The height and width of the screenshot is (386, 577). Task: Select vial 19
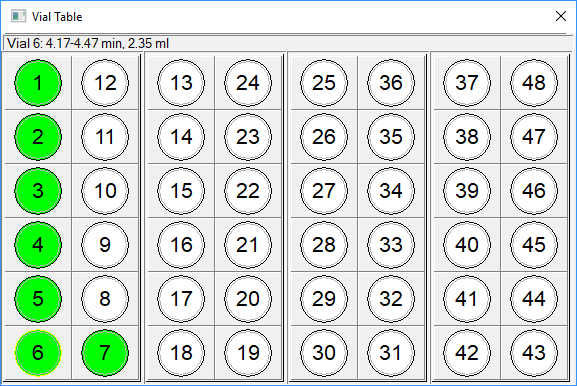[x=248, y=353]
